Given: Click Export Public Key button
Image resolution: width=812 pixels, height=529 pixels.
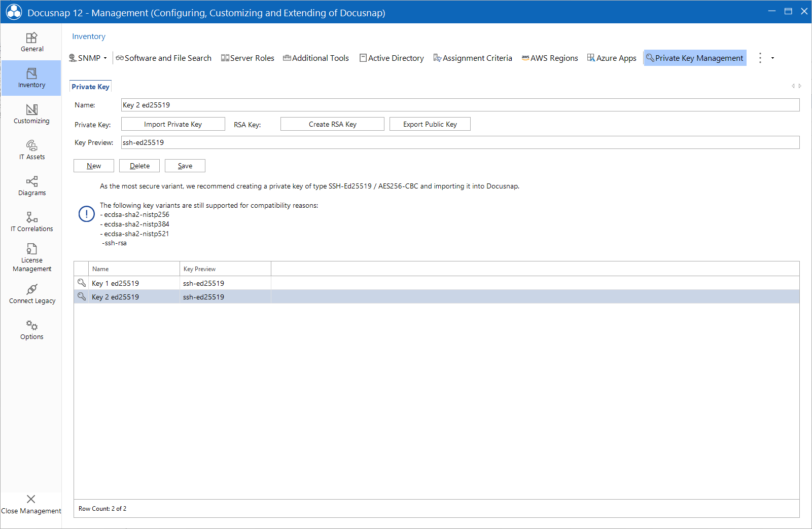Looking at the screenshot, I should click(430, 124).
